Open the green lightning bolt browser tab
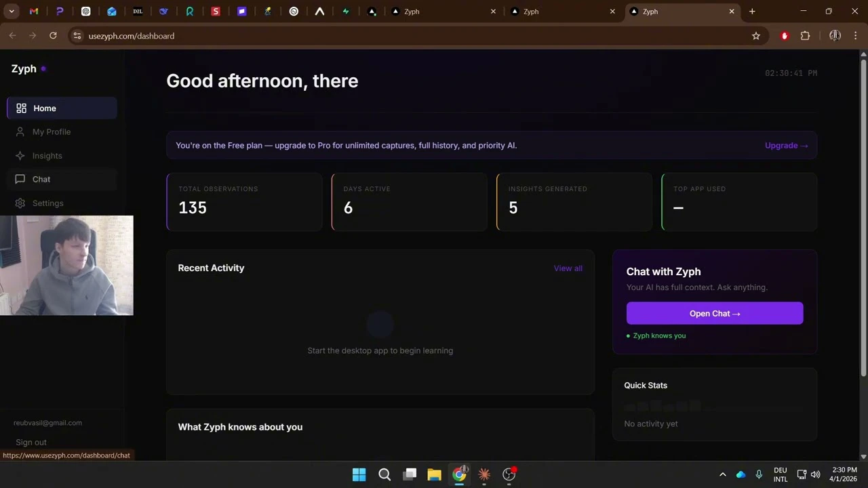Viewport: 868px width, 488px height. (x=346, y=12)
